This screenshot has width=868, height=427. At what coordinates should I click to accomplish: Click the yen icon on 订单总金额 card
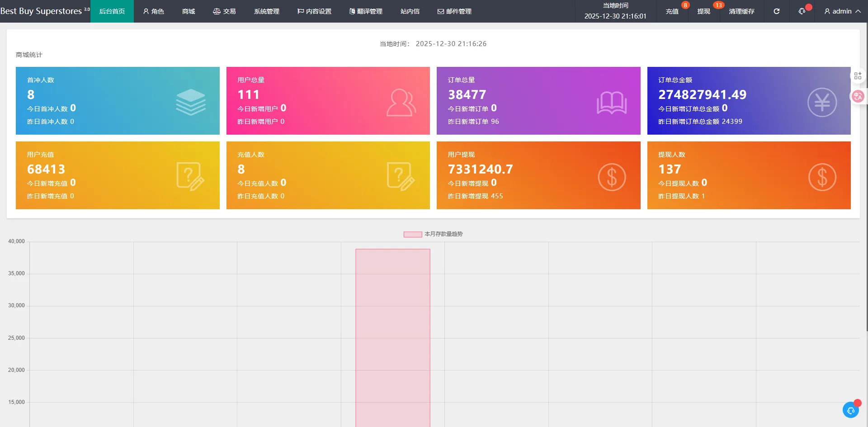tap(822, 102)
